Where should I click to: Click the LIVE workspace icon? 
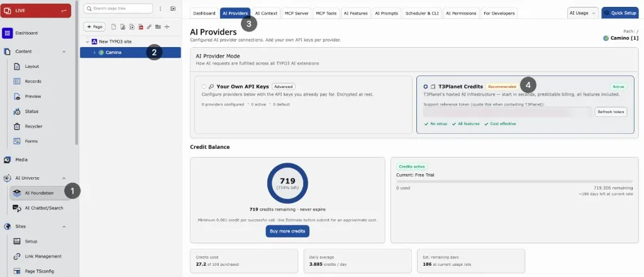pos(8,11)
